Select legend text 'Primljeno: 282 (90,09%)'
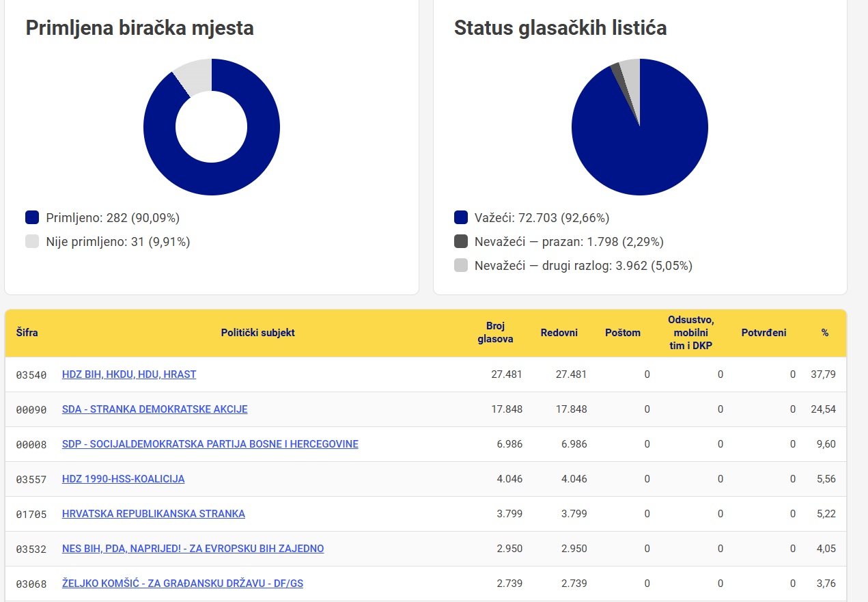Viewport: 868px width, 602px height. click(113, 218)
